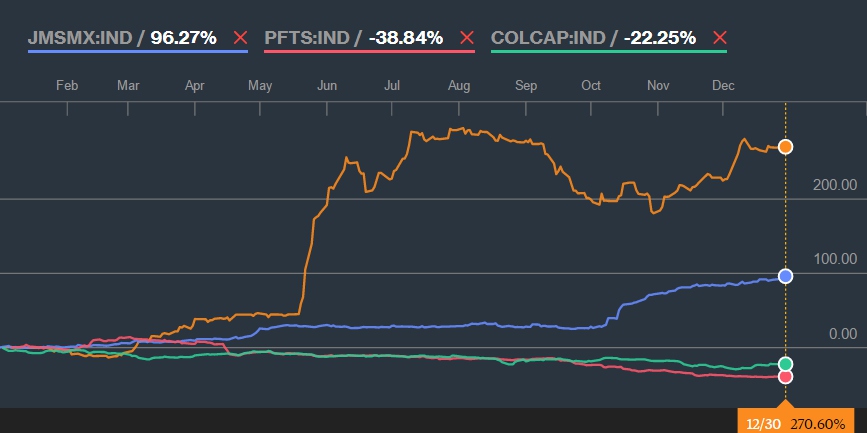Click the -38.84% PFTS return value
Viewport: 867px width, 433px height.
[405, 38]
